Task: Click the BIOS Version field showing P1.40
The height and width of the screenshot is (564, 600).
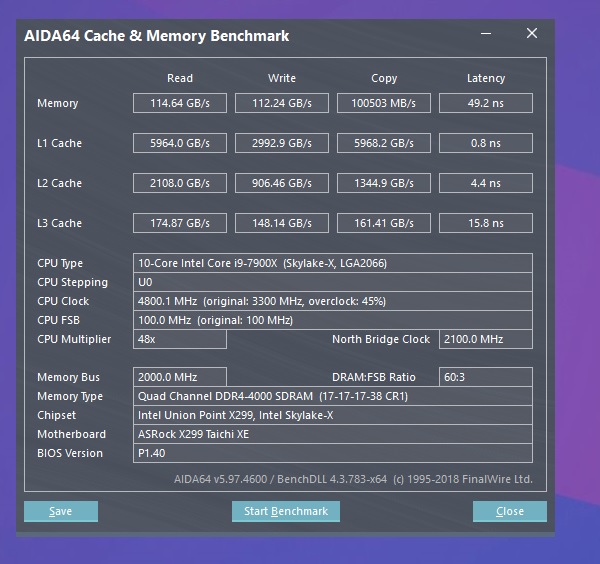Action: tap(333, 453)
